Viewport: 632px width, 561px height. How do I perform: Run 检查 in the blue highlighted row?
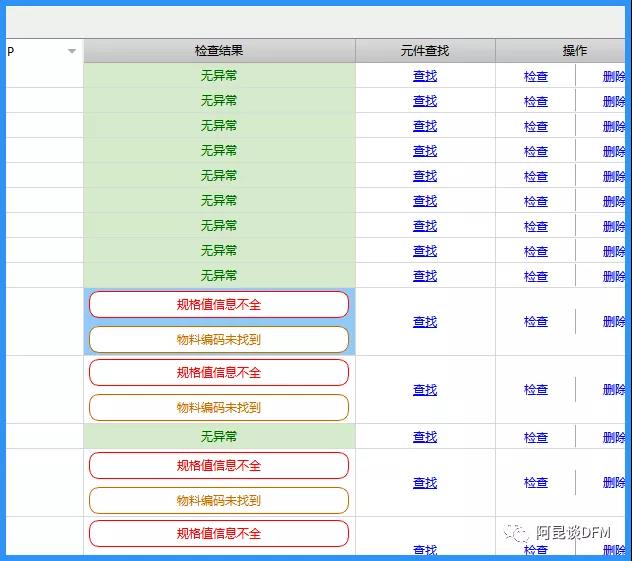tap(536, 321)
